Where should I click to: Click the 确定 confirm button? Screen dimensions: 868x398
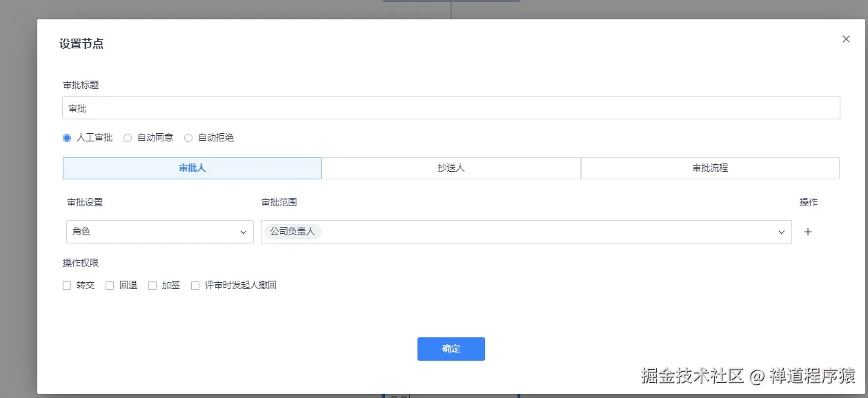451,349
